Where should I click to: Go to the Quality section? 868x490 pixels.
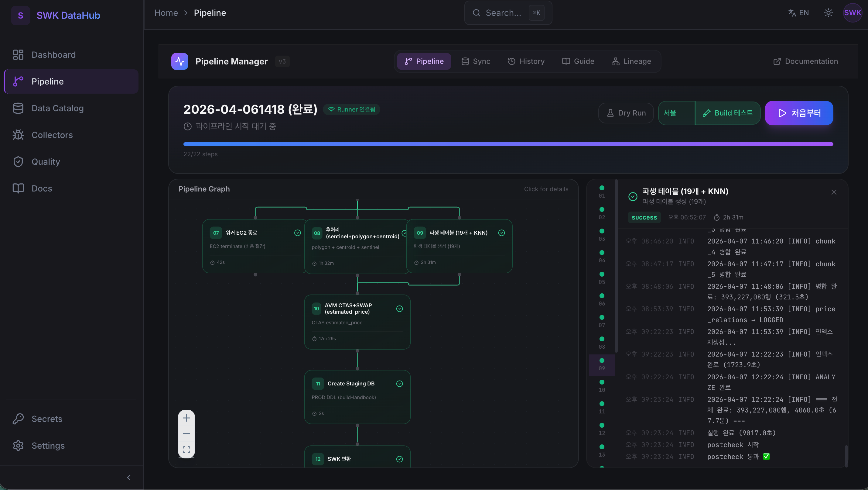coord(71,161)
